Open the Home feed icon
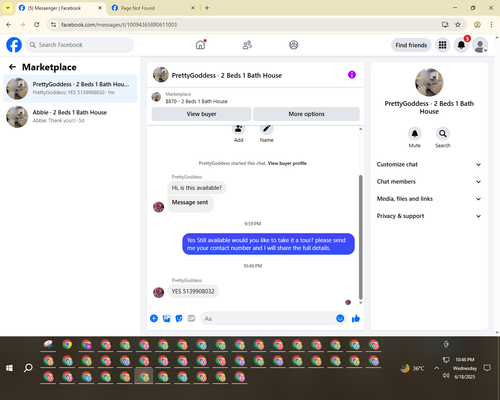Screen dimensions: 500x400 [200, 45]
